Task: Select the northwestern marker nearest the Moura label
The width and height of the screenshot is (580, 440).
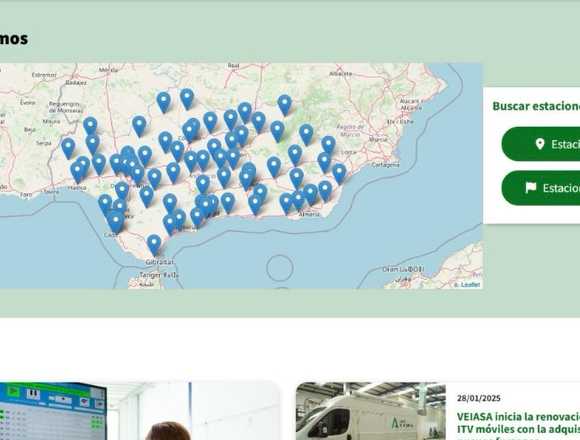Action: (90, 126)
